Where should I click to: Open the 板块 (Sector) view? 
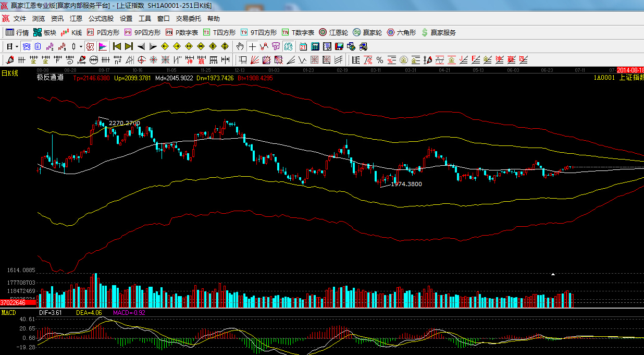(x=45, y=32)
